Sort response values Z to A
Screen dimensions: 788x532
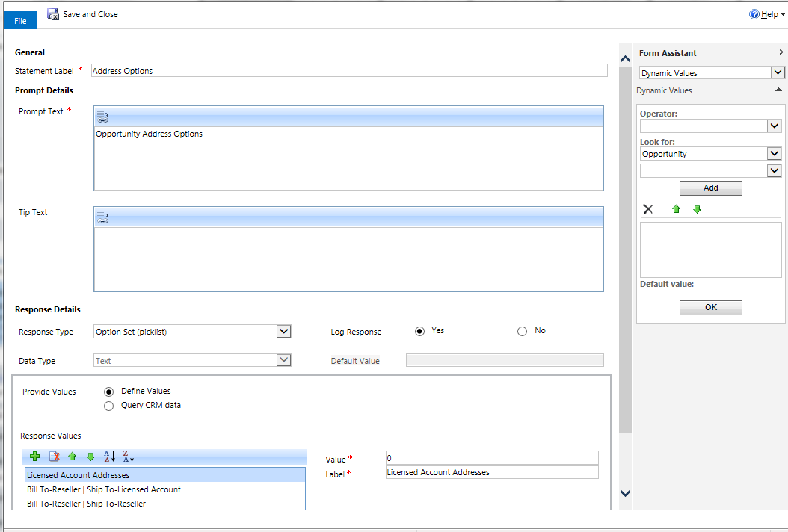128,457
